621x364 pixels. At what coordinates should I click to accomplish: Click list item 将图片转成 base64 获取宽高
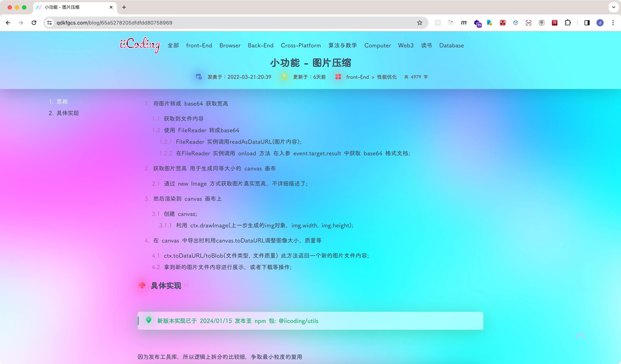click(190, 104)
